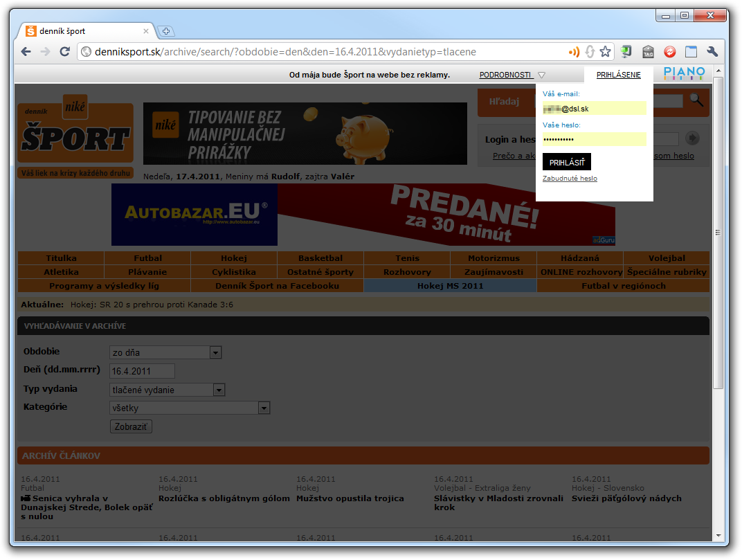Click the orange RSS feed icon in the address bar

pos(573,52)
